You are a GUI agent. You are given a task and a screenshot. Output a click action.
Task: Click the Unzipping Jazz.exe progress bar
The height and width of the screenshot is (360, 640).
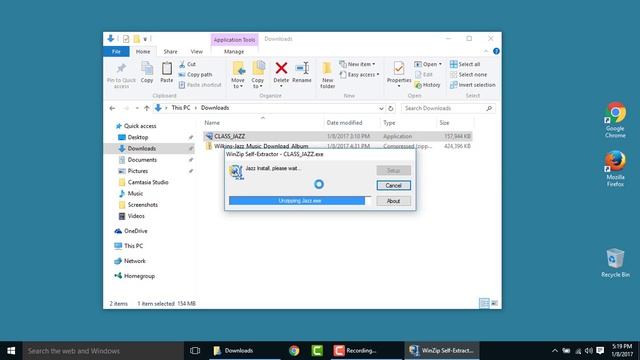click(300, 200)
